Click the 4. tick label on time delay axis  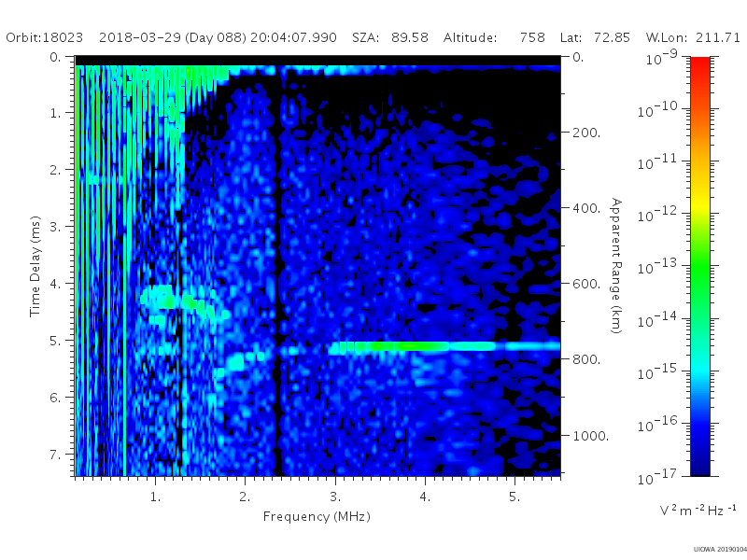(55, 284)
